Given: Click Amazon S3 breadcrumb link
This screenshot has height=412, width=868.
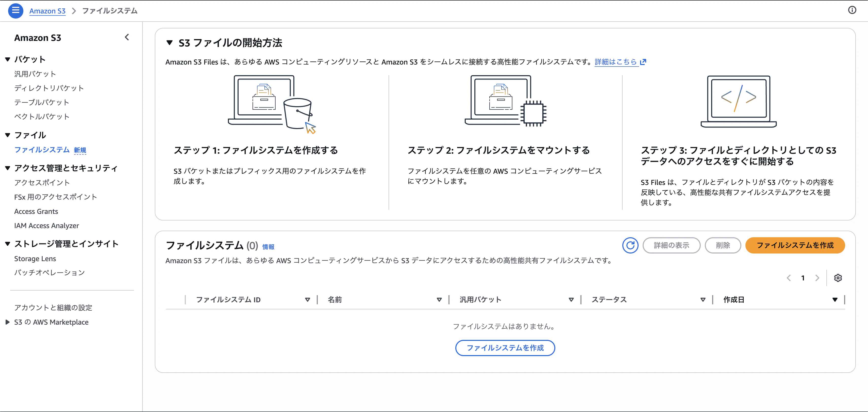Looking at the screenshot, I should (x=47, y=11).
